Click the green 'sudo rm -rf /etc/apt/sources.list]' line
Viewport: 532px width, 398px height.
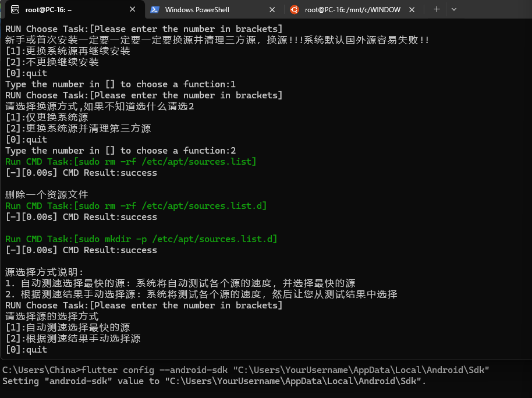tap(130, 162)
